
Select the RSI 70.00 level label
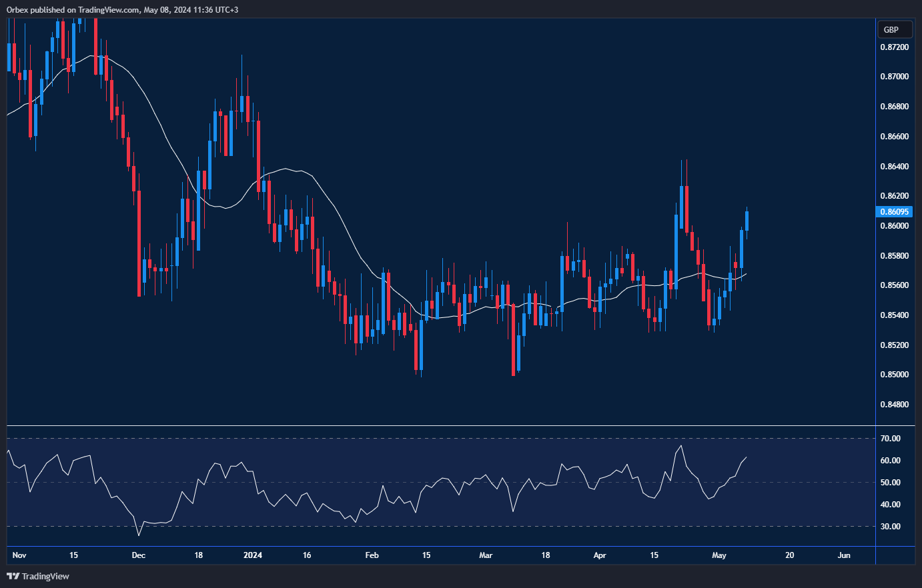[x=890, y=439]
